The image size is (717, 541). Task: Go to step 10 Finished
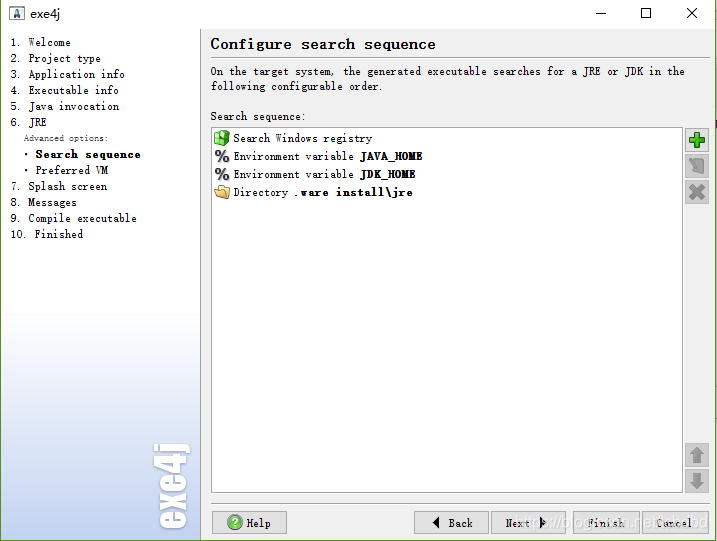coord(47,234)
